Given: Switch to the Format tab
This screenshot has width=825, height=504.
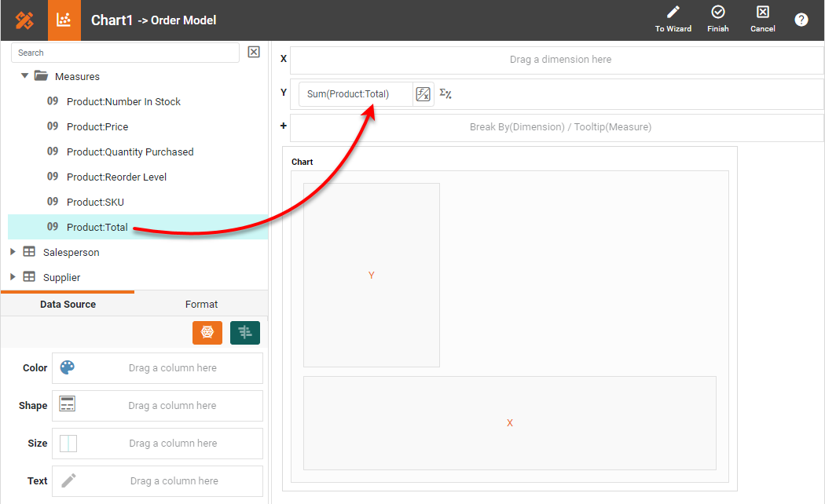Looking at the screenshot, I should tap(201, 304).
